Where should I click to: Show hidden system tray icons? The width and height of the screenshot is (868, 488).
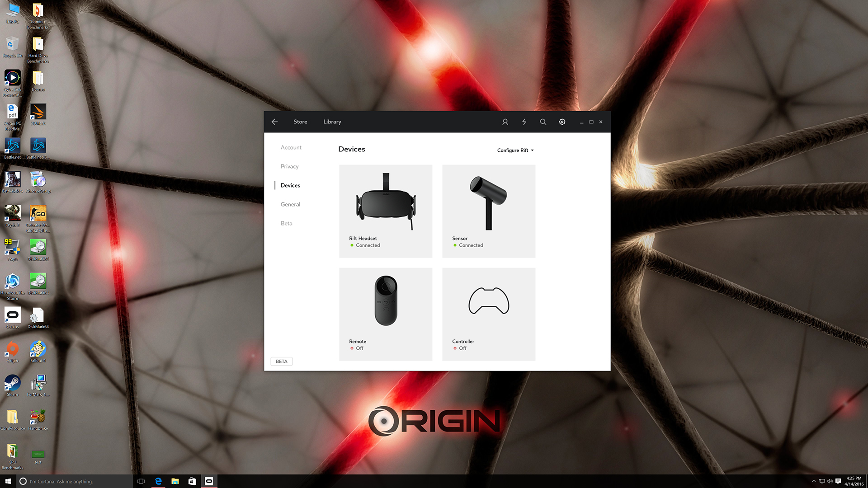813,481
